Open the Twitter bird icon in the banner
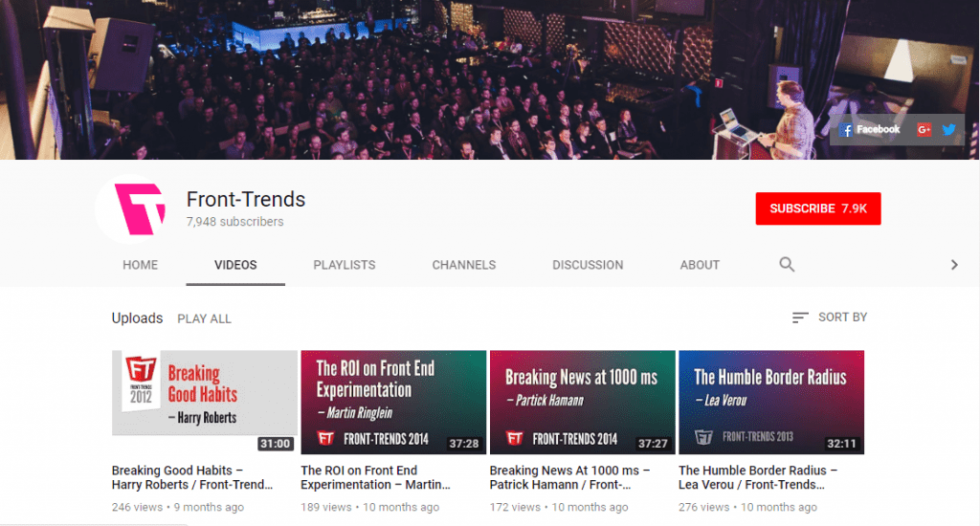Image resolution: width=980 pixels, height=526 pixels. click(948, 130)
